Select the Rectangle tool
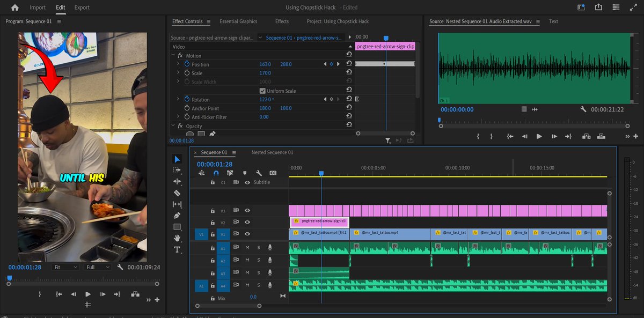This screenshot has height=318, width=644. click(x=178, y=227)
